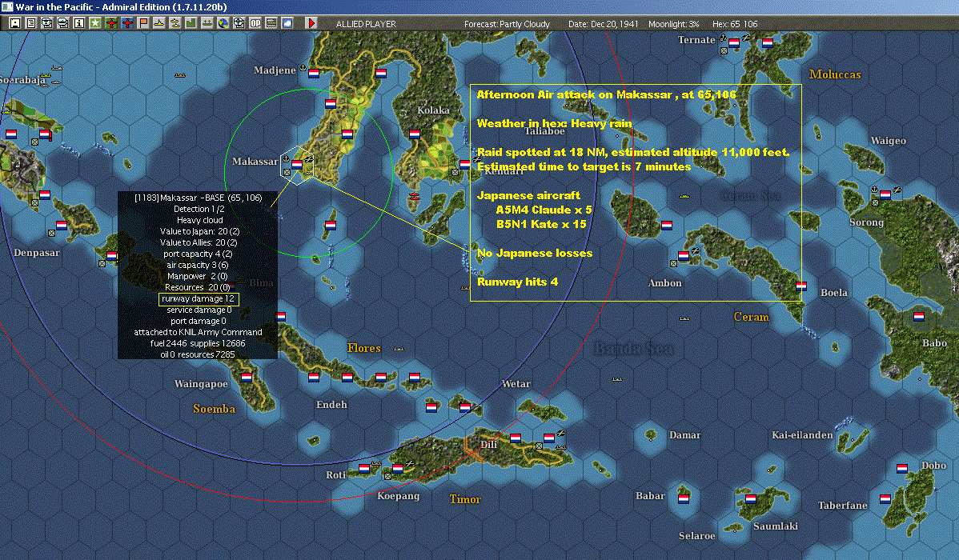The image size is (959, 560).
Task: Open the cloud weather toolbar icon
Action: pyautogui.click(x=287, y=23)
